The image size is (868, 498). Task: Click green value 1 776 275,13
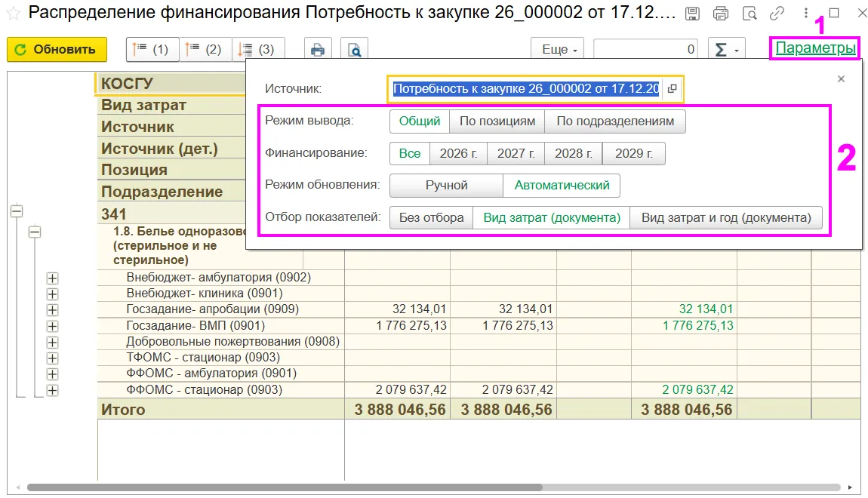[x=697, y=326]
